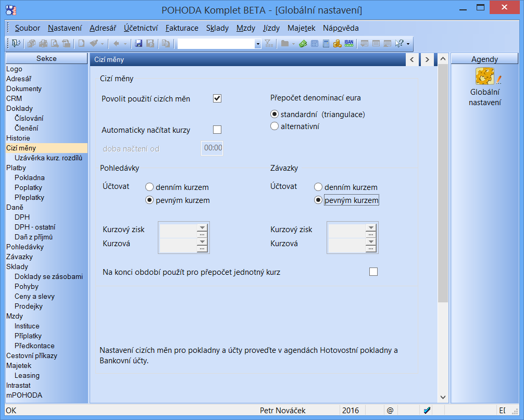Click the save floppy disk icon
The width and height of the screenshot is (524, 420).
tap(139, 43)
